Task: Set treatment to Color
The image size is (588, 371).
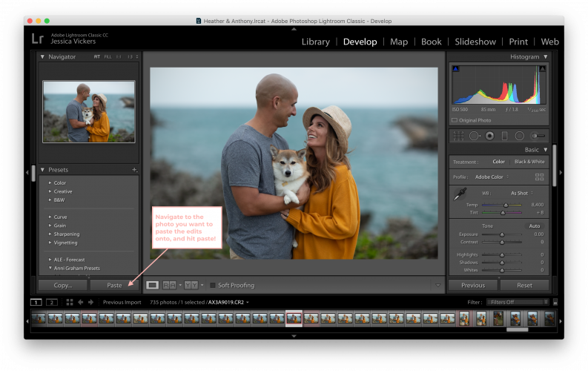Action: (x=499, y=162)
